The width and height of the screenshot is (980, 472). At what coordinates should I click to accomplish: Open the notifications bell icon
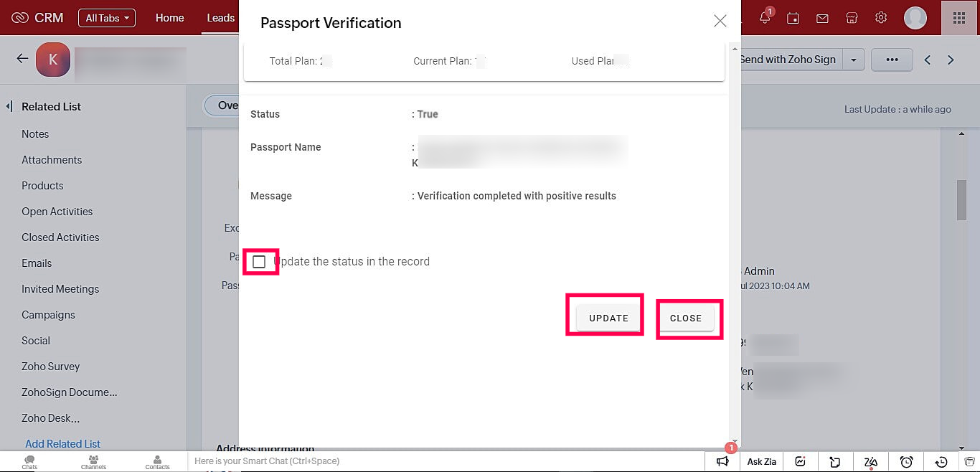765,17
